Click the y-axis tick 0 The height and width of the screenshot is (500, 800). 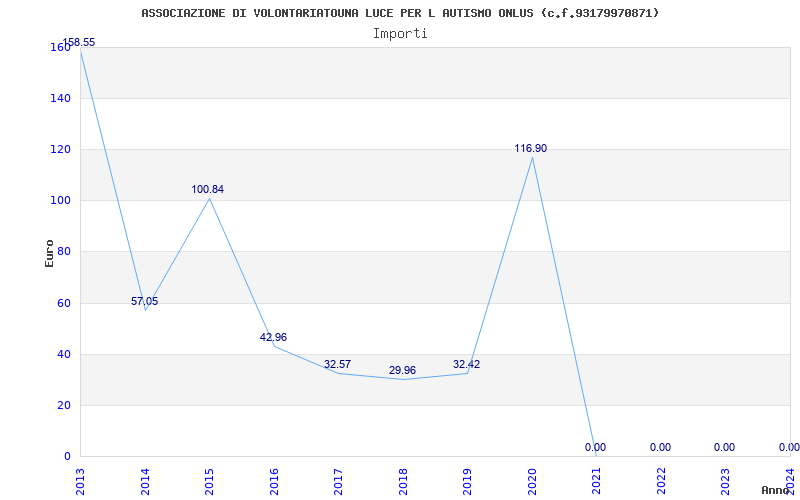(67, 456)
